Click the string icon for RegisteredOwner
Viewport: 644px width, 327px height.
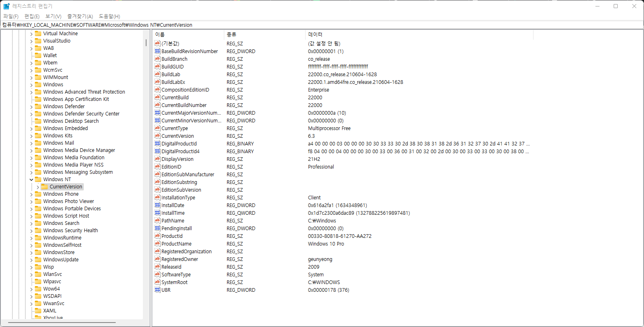coord(157,259)
